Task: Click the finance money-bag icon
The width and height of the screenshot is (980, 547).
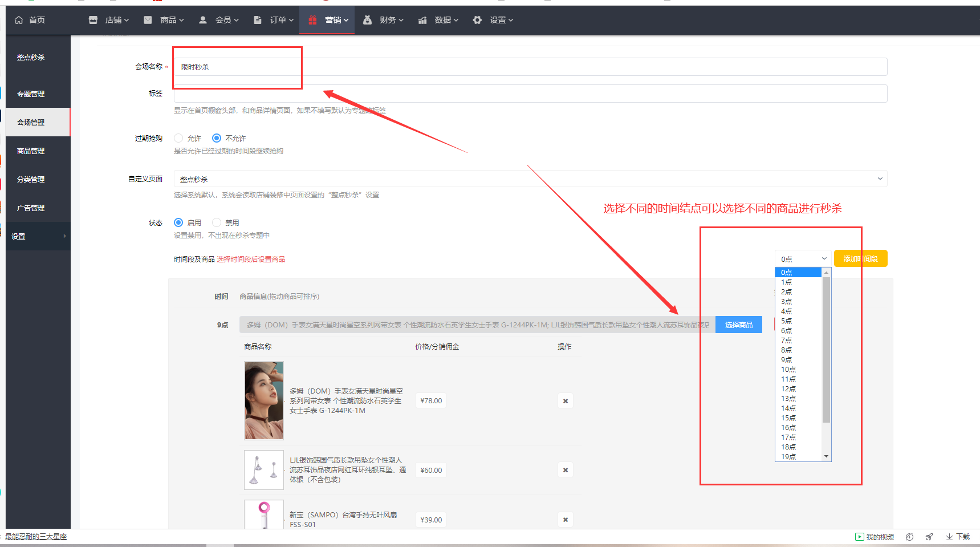Action: tap(367, 20)
